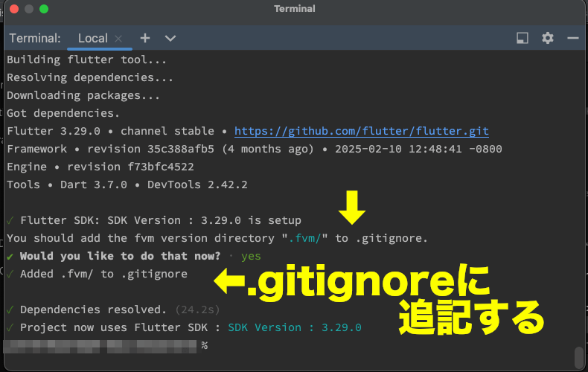Viewport: 588px width, 372px height.
Task: Click the 'Would you like to do that now?' prompt
Action: [121, 256]
